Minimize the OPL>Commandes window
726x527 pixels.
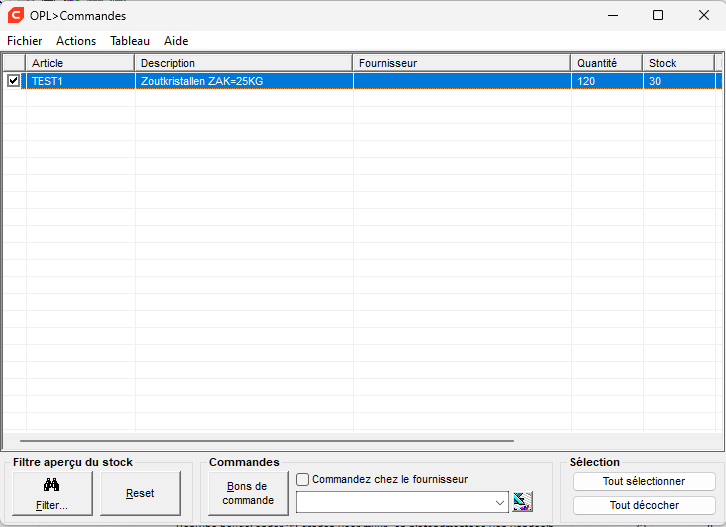[613, 15]
